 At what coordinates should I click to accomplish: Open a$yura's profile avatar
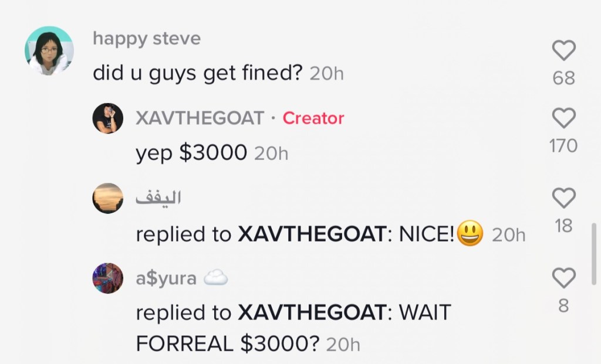pyautogui.click(x=108, y=278)
